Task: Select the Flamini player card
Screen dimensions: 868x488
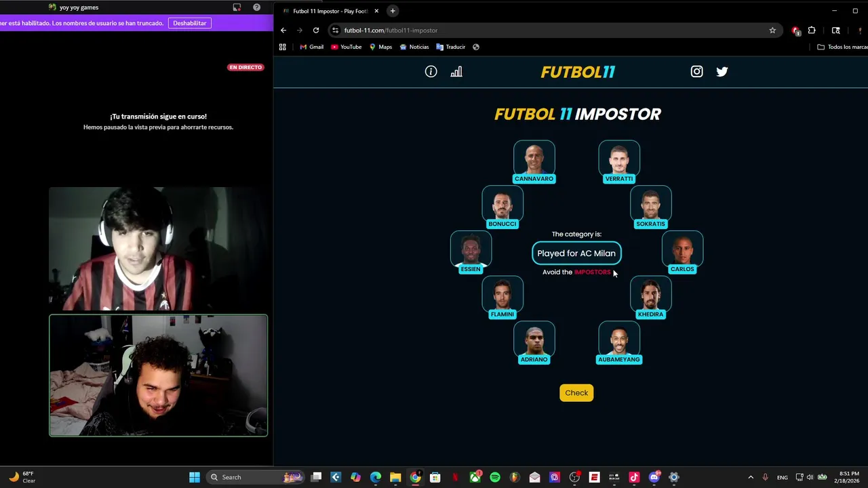Action: coord(502,298)
